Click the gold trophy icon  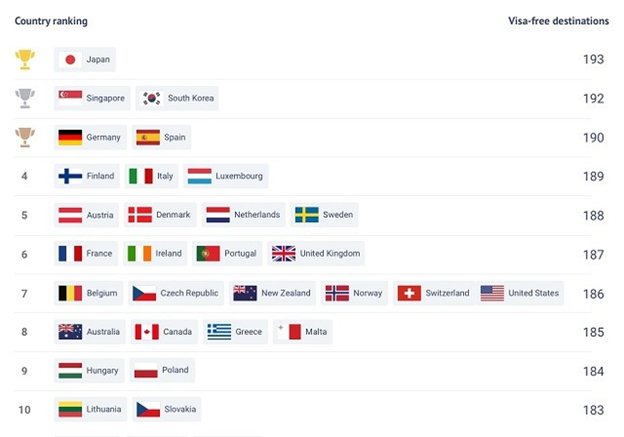click(25, 59)
